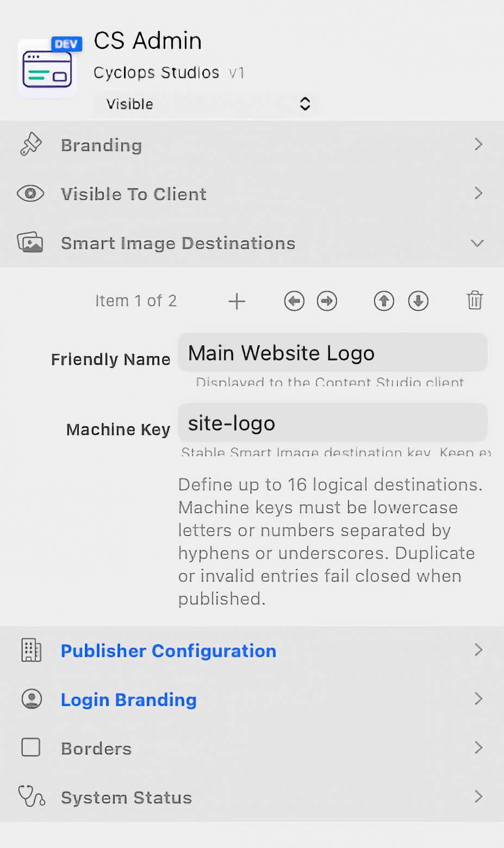Screen dimensions: 504x848
Task: Click the Machine Key label
Action: tap(119, 429)
